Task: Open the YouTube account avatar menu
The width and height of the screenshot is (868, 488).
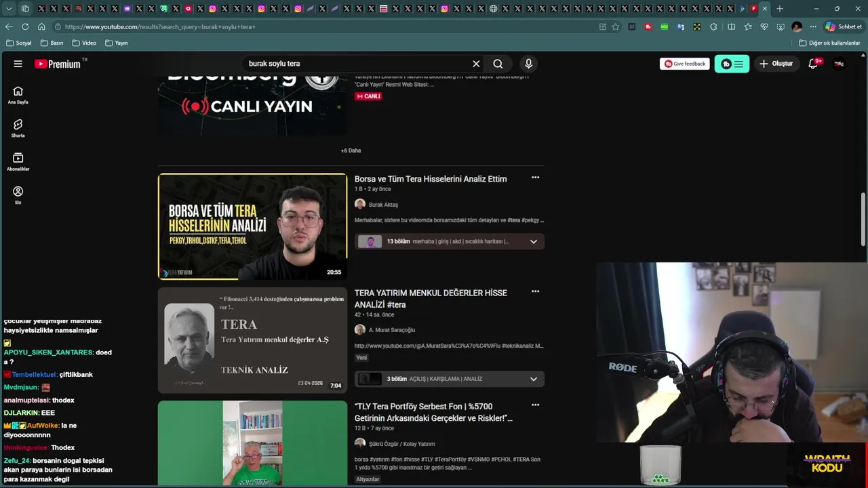Action: 839,64
